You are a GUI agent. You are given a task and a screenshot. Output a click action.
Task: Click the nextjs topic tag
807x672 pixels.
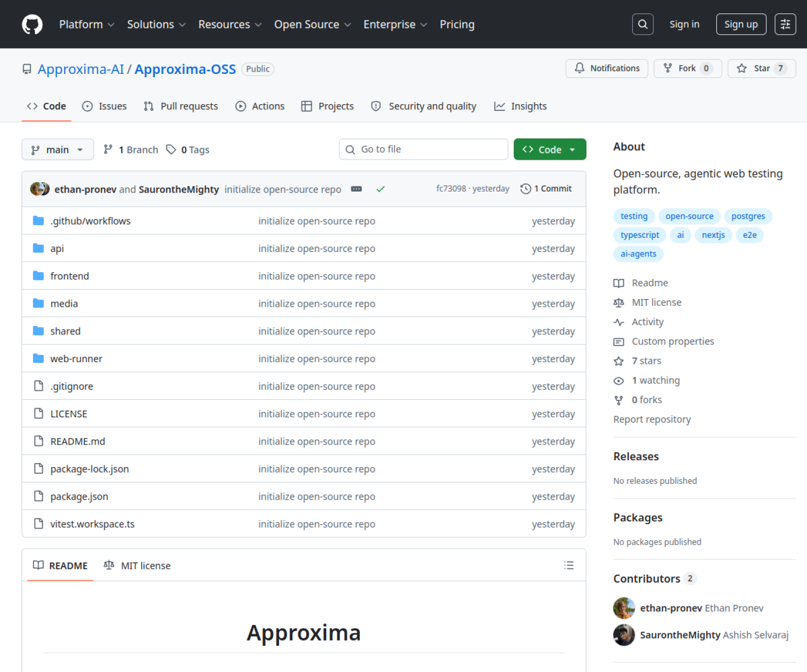(x=713, y=235)
